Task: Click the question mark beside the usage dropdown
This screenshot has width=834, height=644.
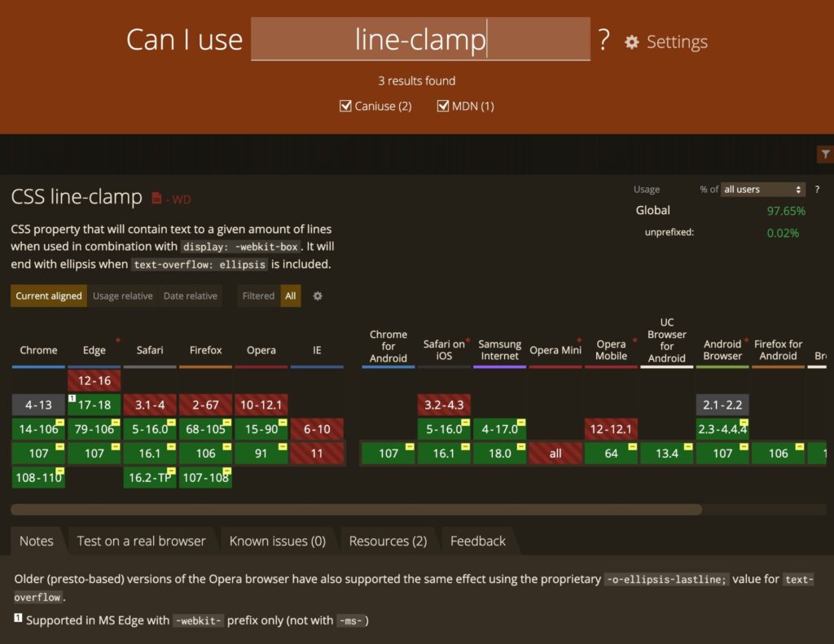Action: (x=818, y=189)
